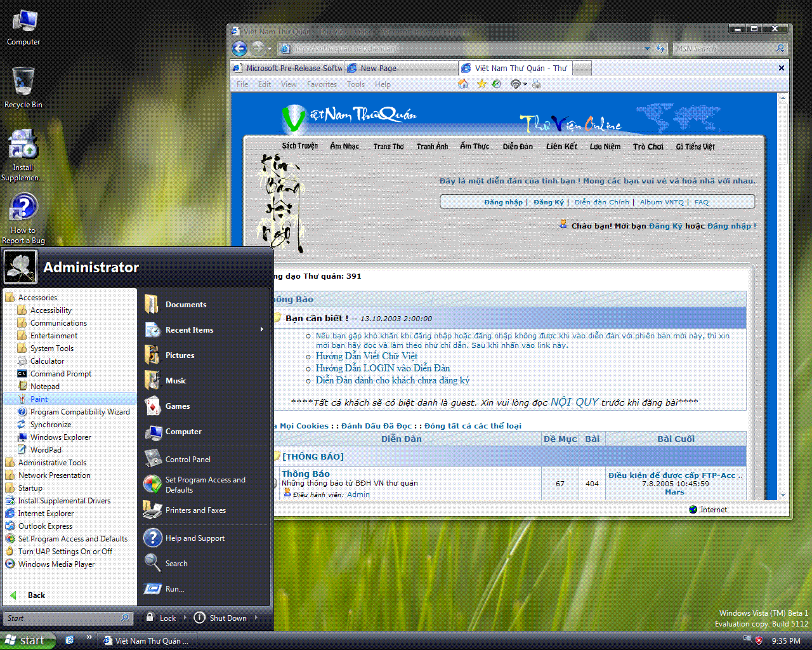This screenshot has width=812, height=650.
Task: Open Hướng Dẫn Viết Chữ Việt link
Action: 367,356
